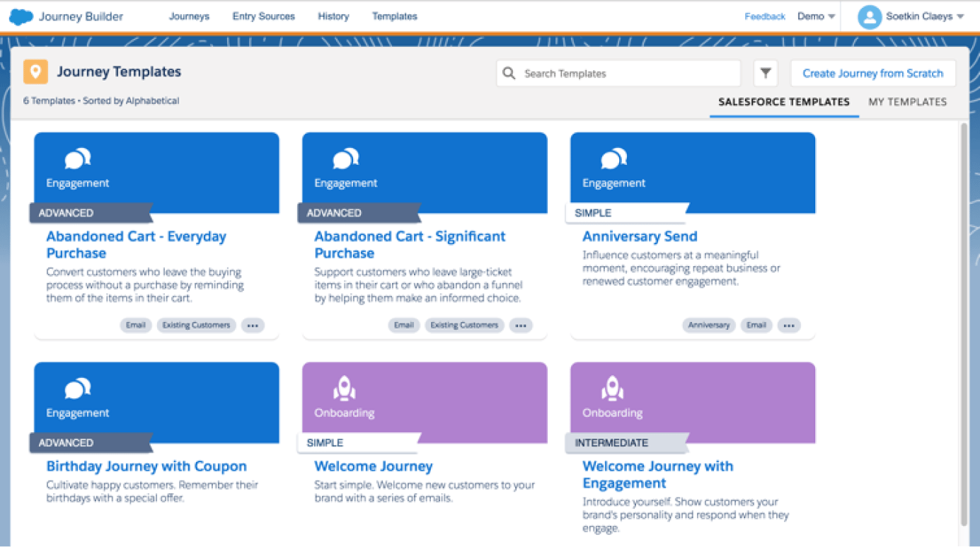Image resolution: width=980 pixels, height=547 pixels.
Task: Click the orange Journey Templates pin icon
Action: 35,72
